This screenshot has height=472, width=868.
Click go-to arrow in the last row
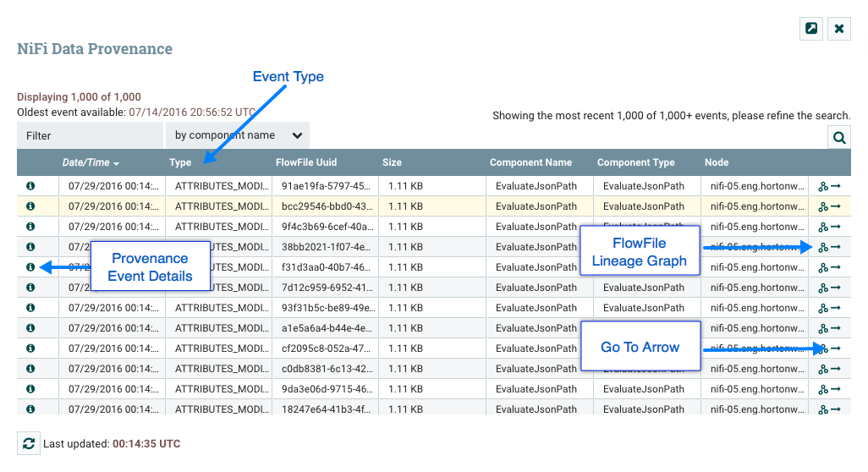coord(836,409)
